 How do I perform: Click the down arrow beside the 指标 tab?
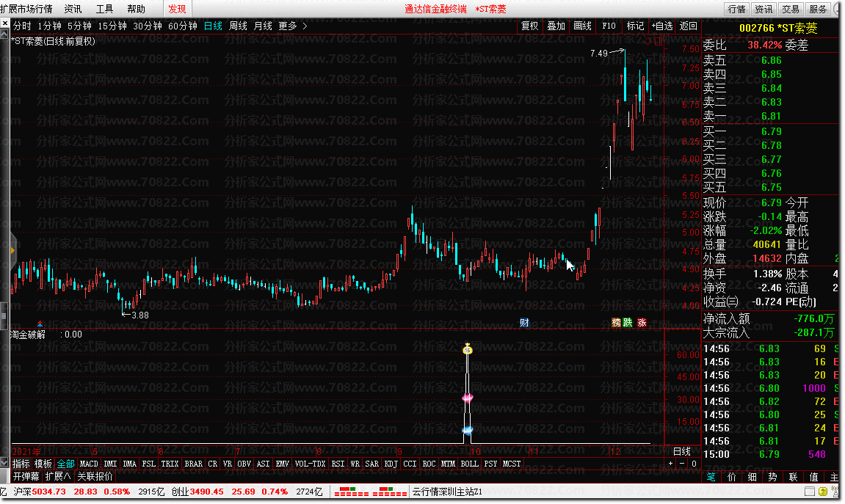point(4,463)
